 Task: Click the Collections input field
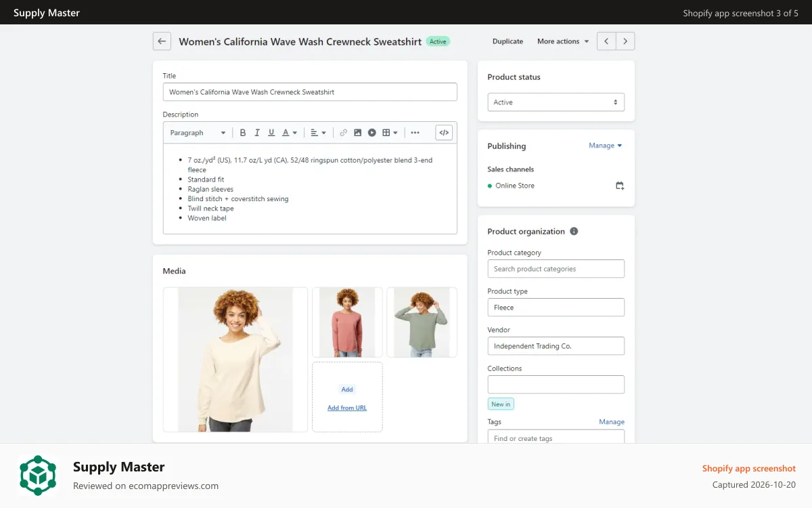pos(556,385)
